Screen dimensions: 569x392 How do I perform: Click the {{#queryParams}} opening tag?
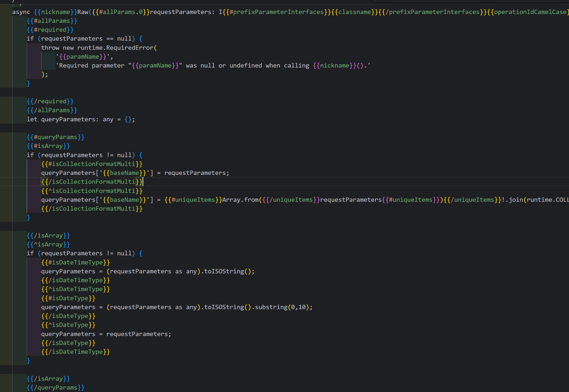55,137
